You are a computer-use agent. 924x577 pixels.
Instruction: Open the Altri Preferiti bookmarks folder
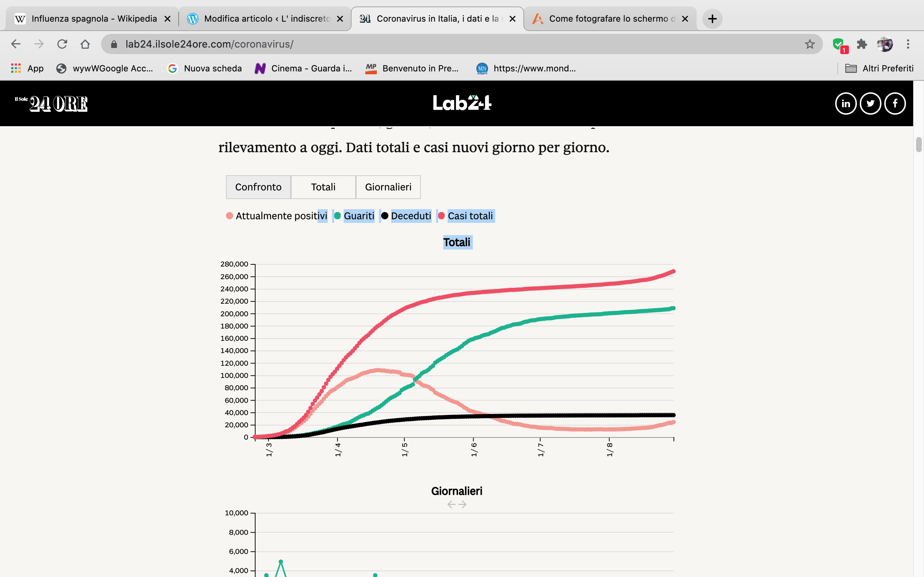tap(879, 68)
